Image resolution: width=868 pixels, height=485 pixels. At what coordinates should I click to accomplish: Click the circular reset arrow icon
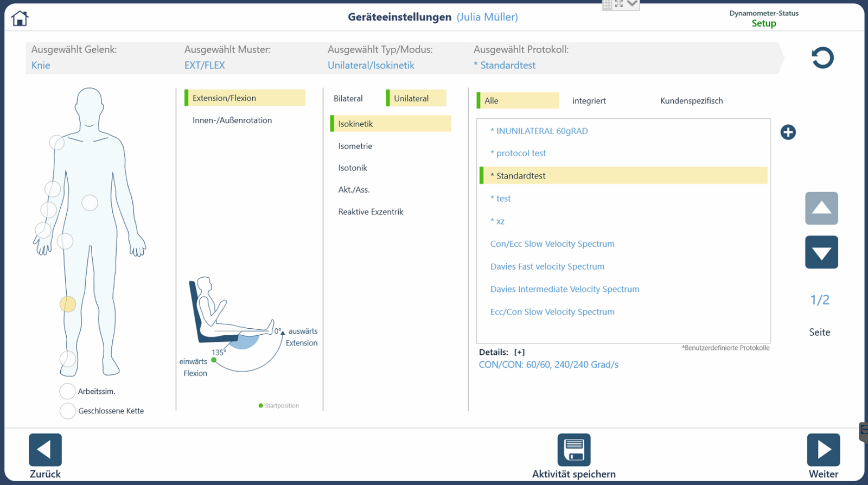click(822, 58)
